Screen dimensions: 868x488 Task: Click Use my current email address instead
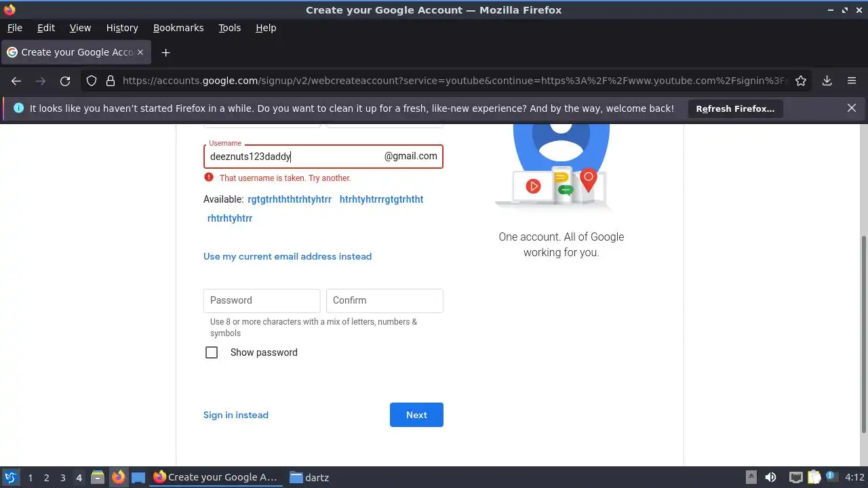(288, 256)
